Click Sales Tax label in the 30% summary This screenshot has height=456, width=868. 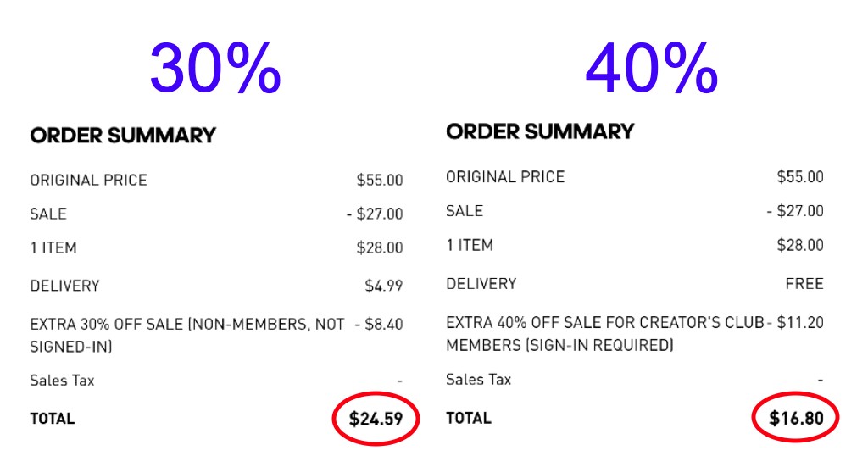click(x=62, y=381)
